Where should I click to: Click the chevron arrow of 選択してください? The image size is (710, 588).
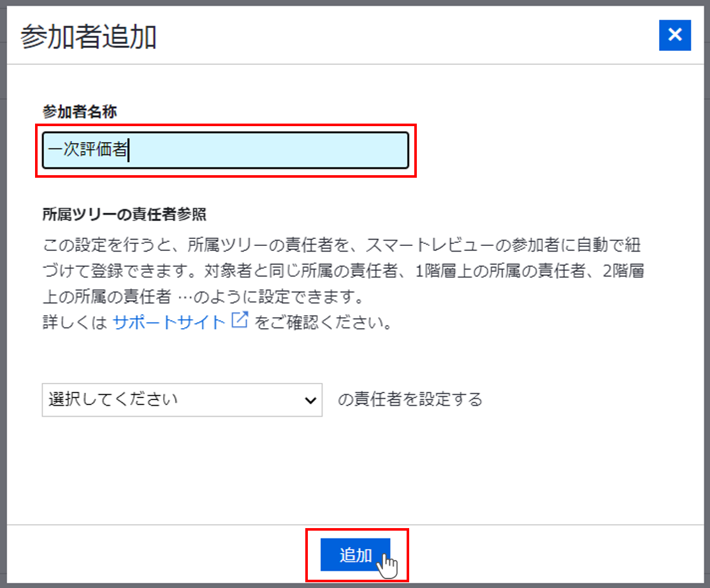(310, 400)
